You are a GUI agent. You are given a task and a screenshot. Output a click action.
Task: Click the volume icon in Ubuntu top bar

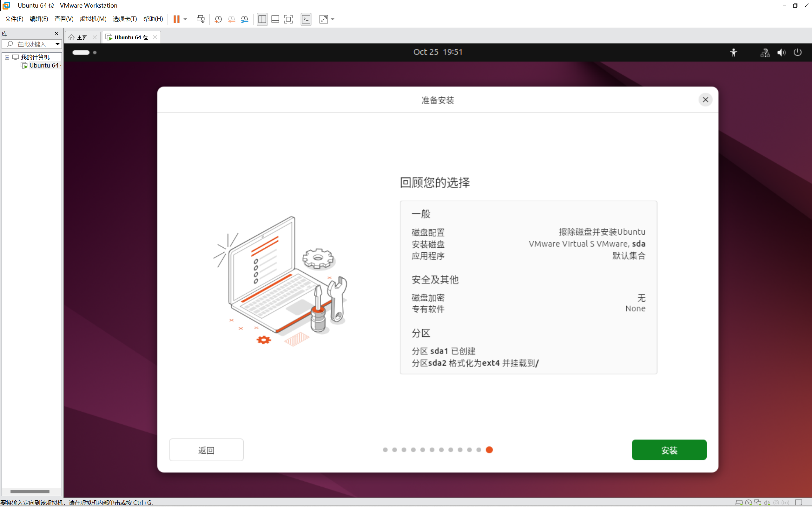click(781, 53)
